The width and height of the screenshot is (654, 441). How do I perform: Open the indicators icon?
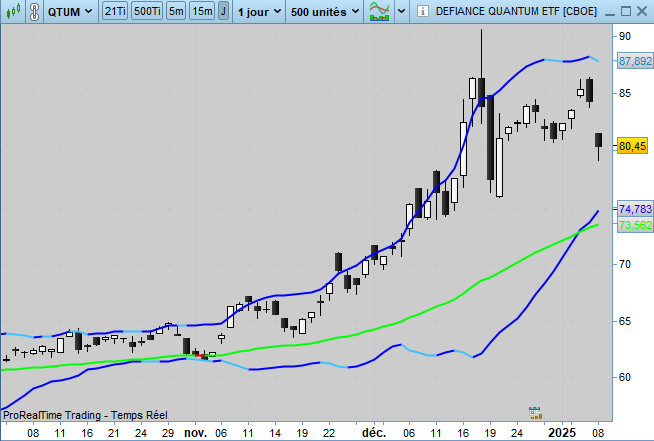click(x=380, y=11)
